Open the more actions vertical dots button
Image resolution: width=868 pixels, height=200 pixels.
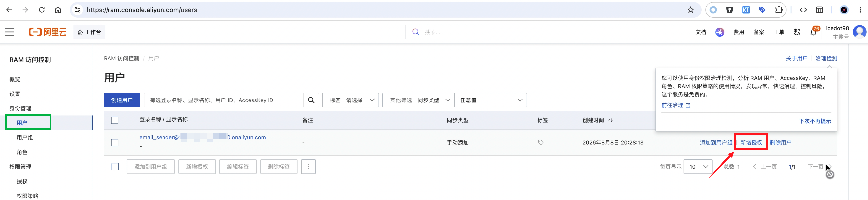(x=308, y=167)
